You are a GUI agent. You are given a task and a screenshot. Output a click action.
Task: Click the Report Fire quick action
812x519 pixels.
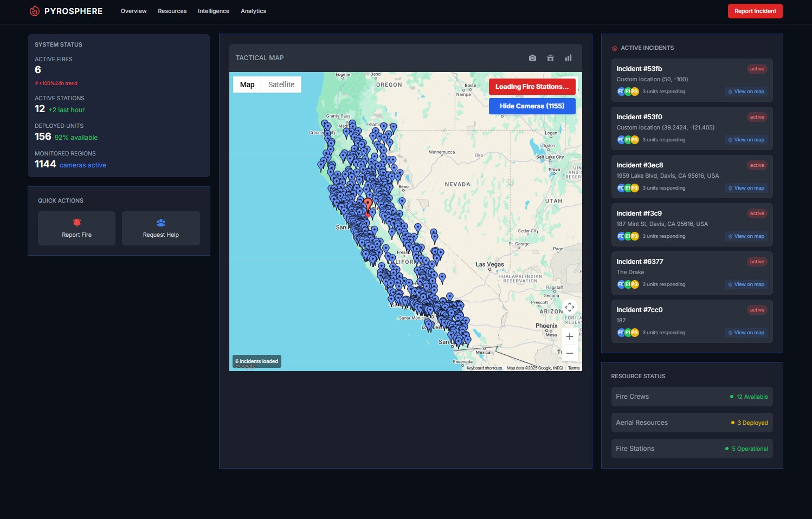[77, 229]
